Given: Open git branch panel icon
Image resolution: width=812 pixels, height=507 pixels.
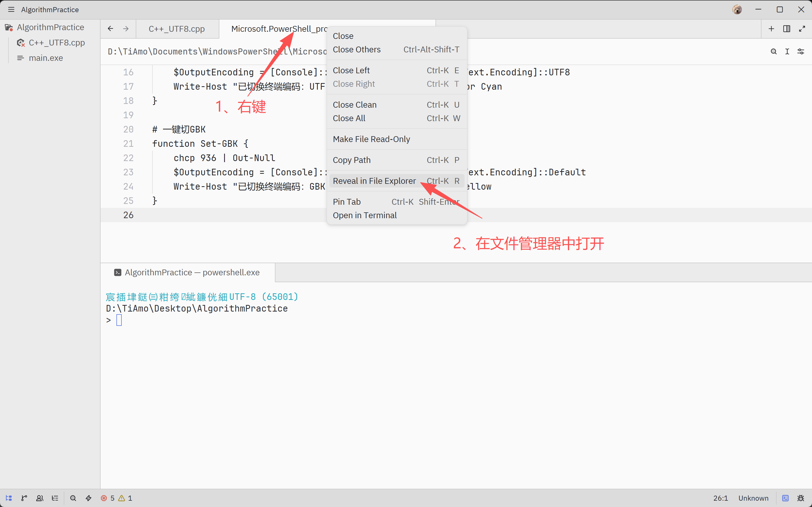Looking at the screenshot, I should (x=24, y=498).
